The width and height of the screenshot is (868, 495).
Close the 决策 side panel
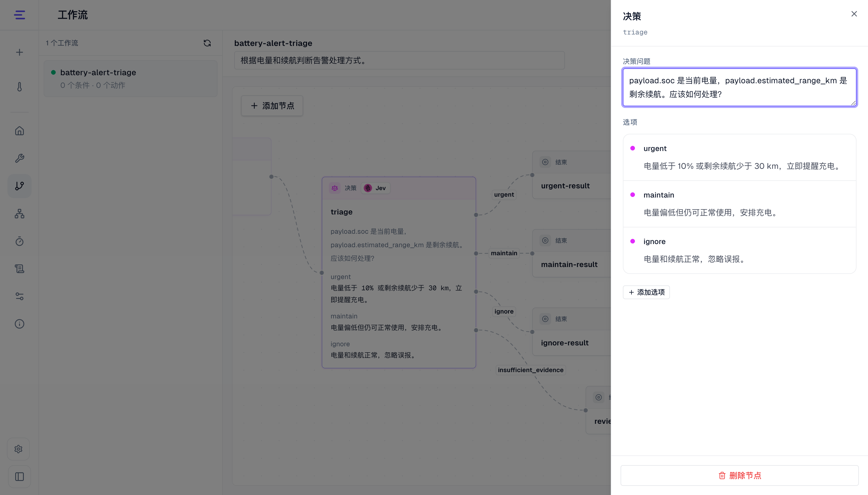click(854, 14)
